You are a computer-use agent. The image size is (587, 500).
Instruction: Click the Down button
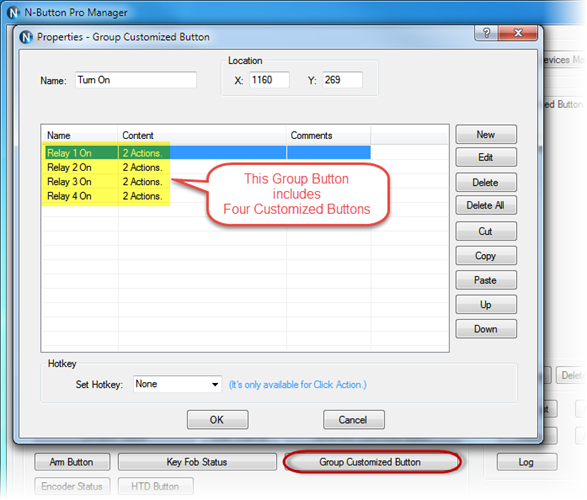[x=486, y=329]
